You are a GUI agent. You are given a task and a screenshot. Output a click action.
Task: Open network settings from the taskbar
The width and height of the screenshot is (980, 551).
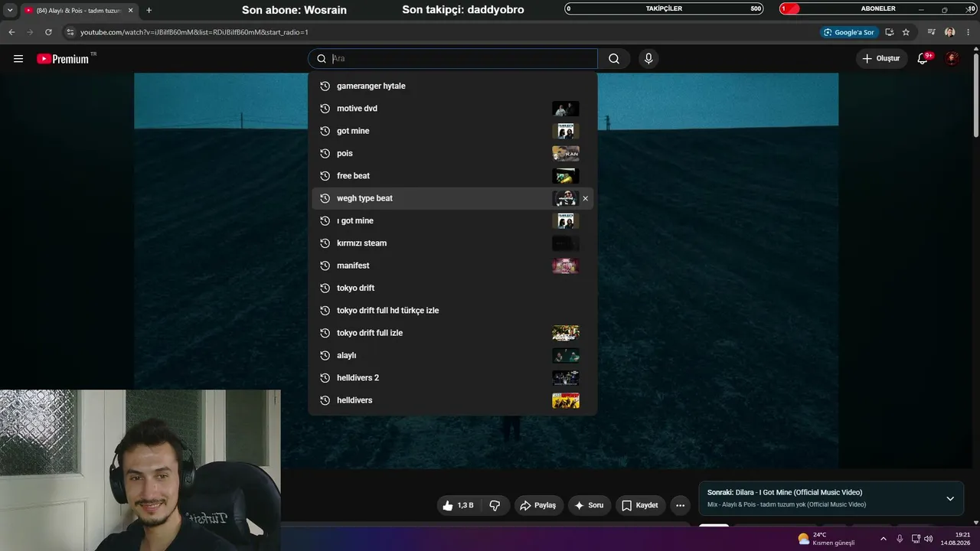pyautogui.click(x=916, y=539)
